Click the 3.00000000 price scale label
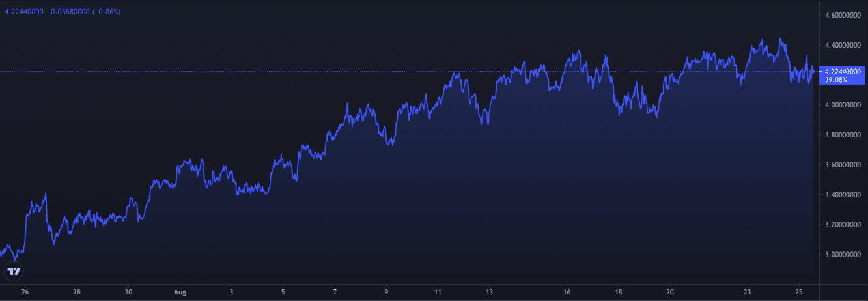Viewport: 868px width, 301px height. 843,255
